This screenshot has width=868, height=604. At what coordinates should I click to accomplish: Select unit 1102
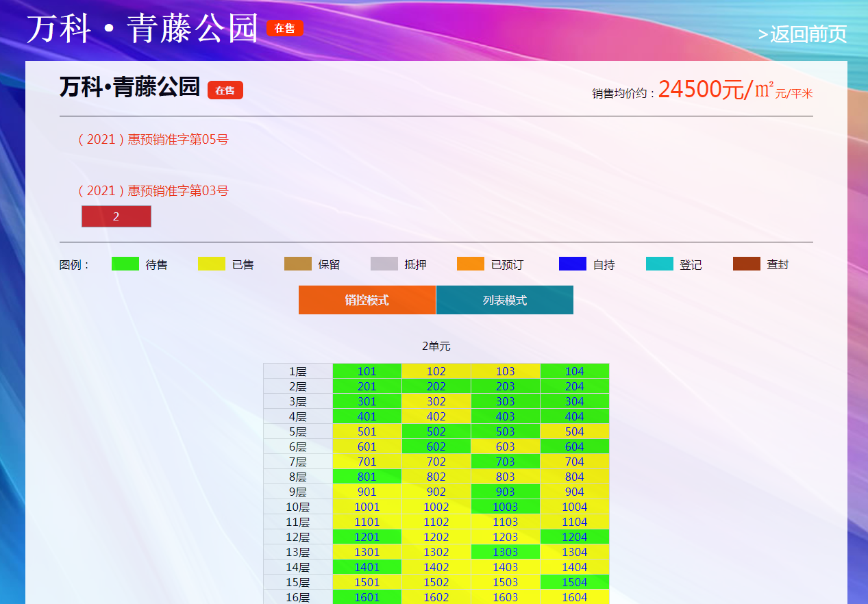coord(436,522)
